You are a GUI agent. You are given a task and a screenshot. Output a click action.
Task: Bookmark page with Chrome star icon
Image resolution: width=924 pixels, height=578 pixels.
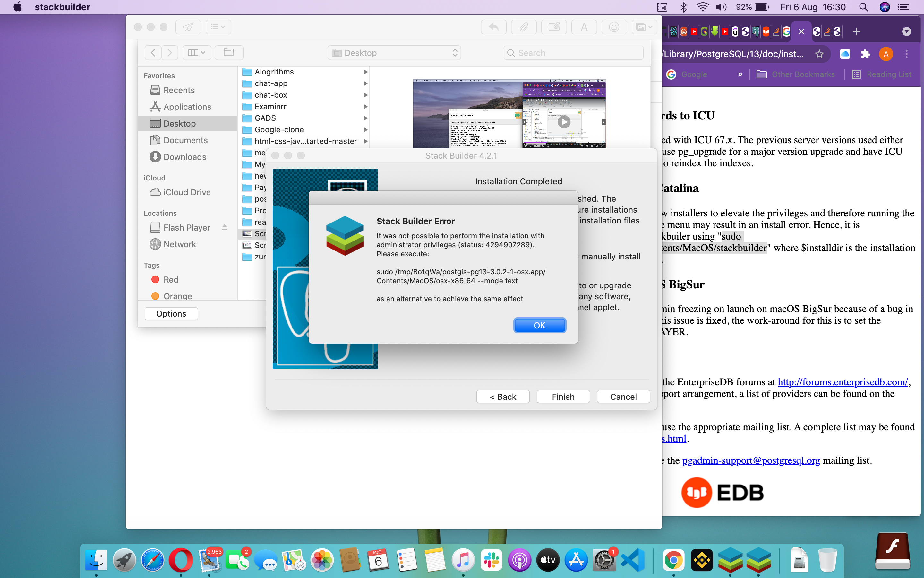coord(819,54)
